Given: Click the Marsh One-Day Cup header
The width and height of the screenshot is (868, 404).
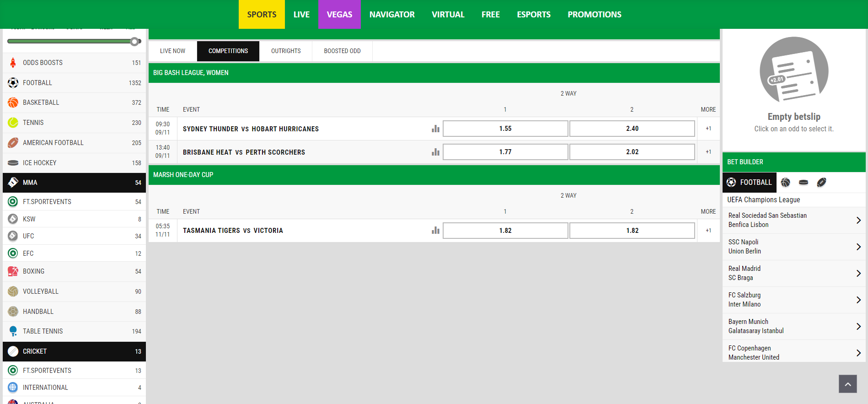Looking at the screenshot, I should (x=434, y=175).
